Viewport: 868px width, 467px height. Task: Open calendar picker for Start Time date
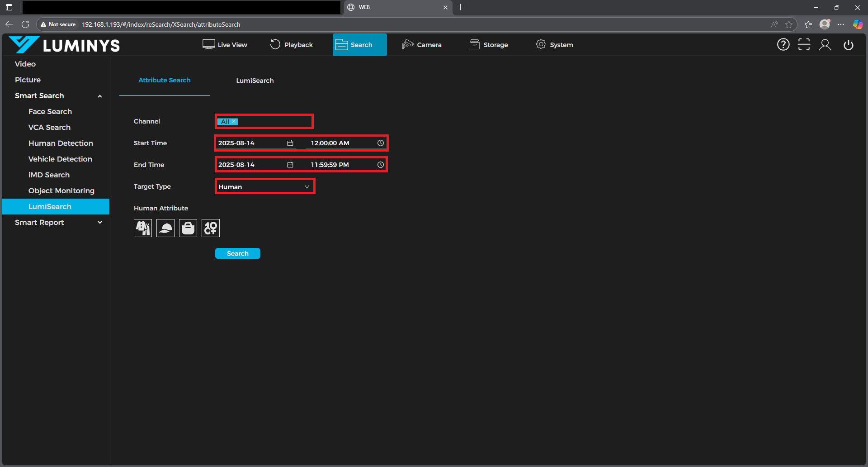[290, 143]
